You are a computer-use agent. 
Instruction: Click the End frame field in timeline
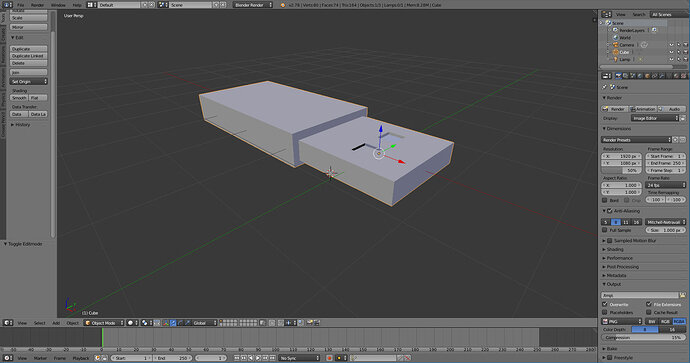172,358
